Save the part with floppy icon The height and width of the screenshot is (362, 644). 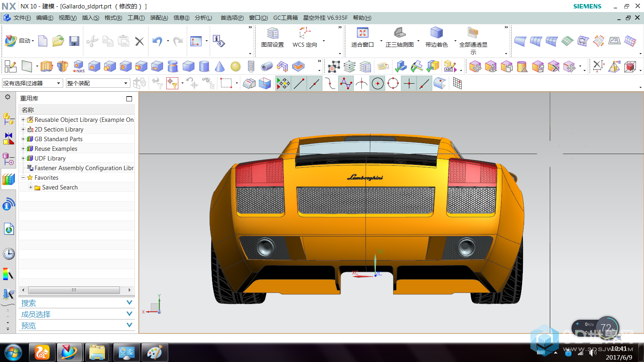74,41
